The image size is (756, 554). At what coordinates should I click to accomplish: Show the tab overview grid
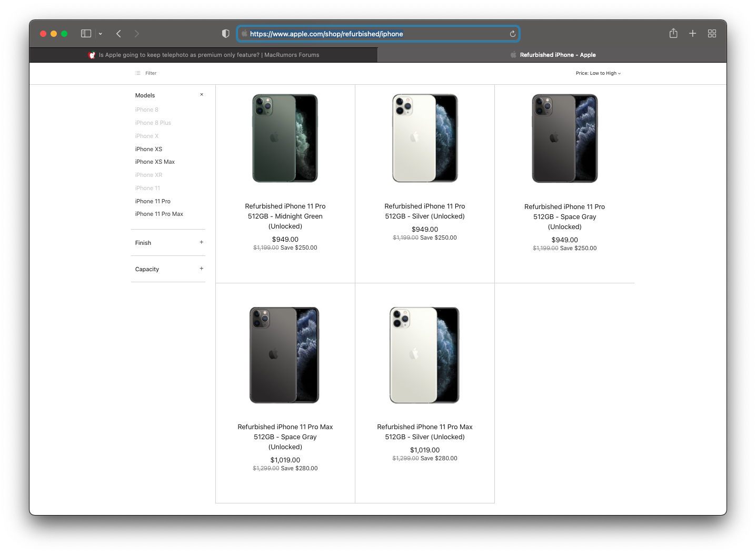click(x=712, y=33)
